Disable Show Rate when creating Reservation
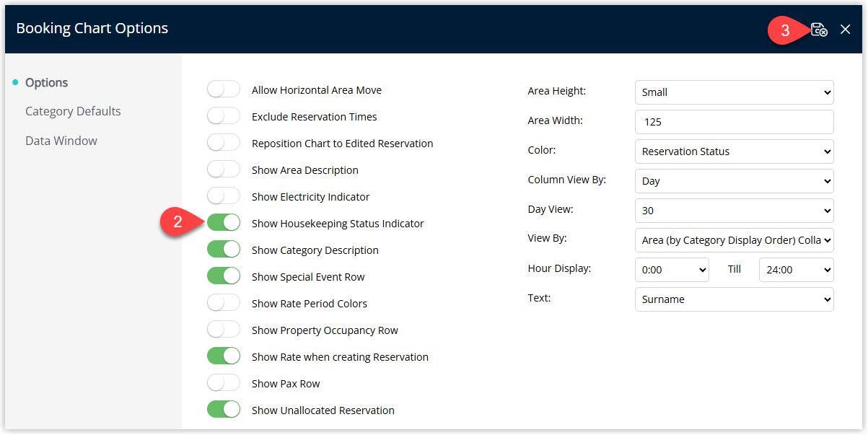Image resolution: width=868 pixels, height=435 pixels. point(224,356)
